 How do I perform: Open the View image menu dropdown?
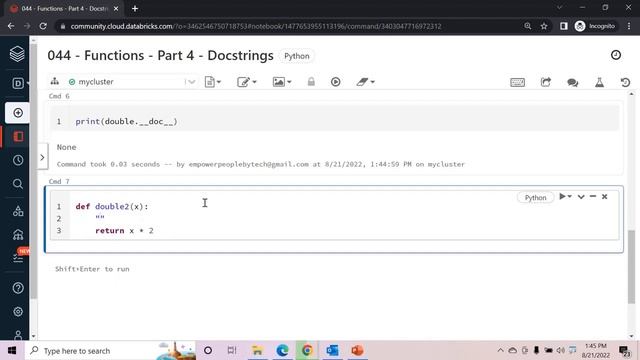pos(282,82)
